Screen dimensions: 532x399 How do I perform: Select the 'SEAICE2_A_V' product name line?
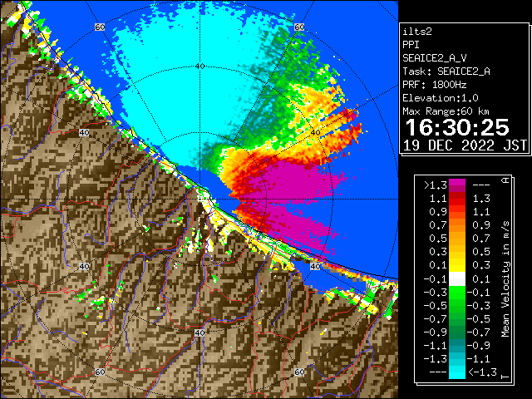435,58
